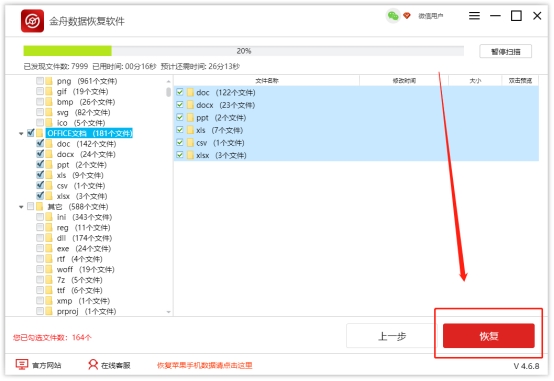Click the csv folder icon in right list

(190, 143)
